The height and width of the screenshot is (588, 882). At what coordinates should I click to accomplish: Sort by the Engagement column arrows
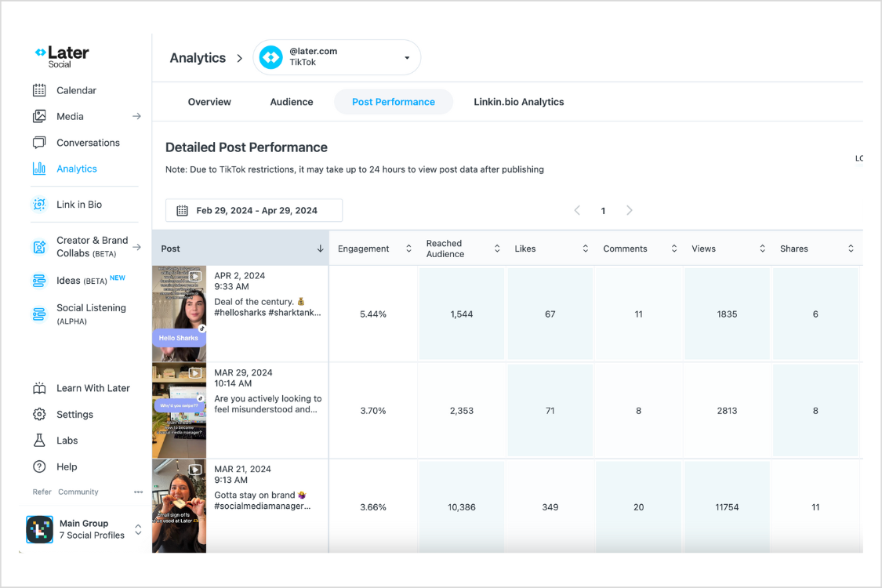(408, 249)
